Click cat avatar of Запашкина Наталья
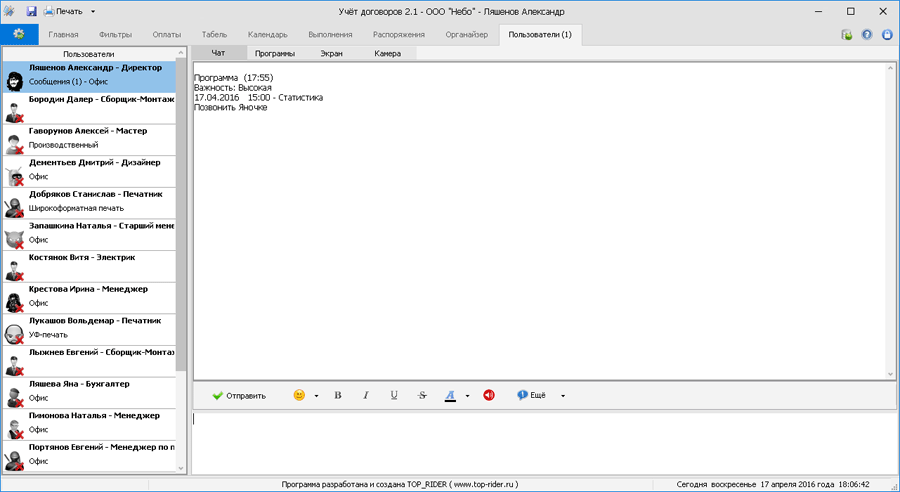The height and width of the screenshot is (492, 900). [x=14, y=239]
